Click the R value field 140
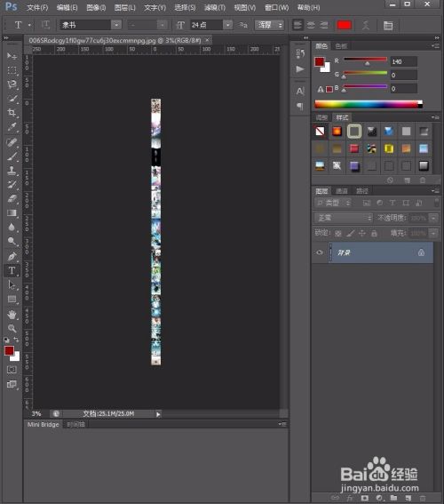Image resolution: width=444 pixels, height=504 pixels. [404, 61]
